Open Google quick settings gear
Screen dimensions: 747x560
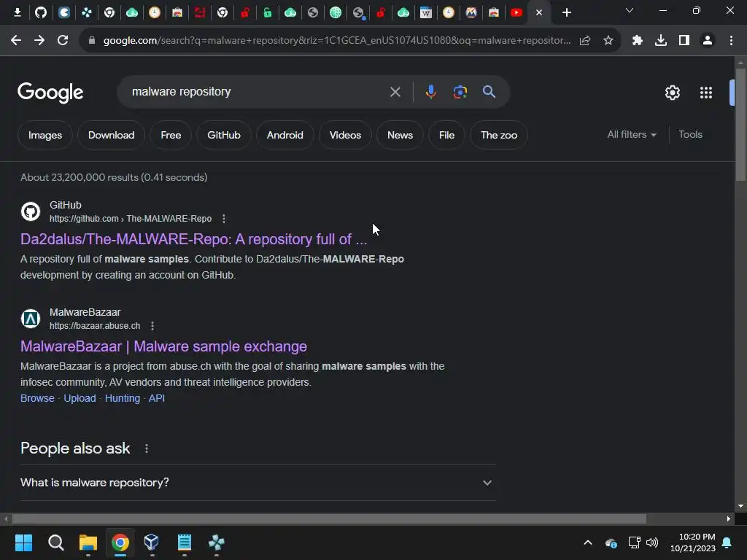(672, 93)
